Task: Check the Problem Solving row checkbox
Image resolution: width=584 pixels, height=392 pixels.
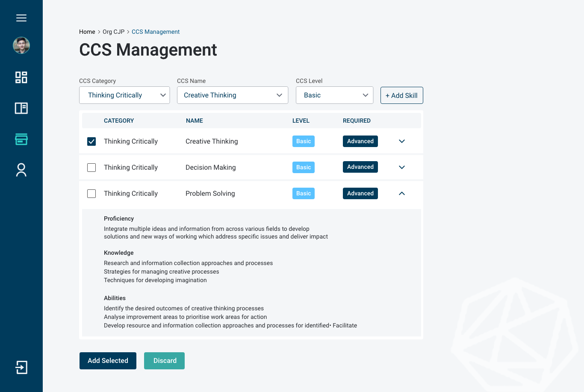Action: coord(91,194)
